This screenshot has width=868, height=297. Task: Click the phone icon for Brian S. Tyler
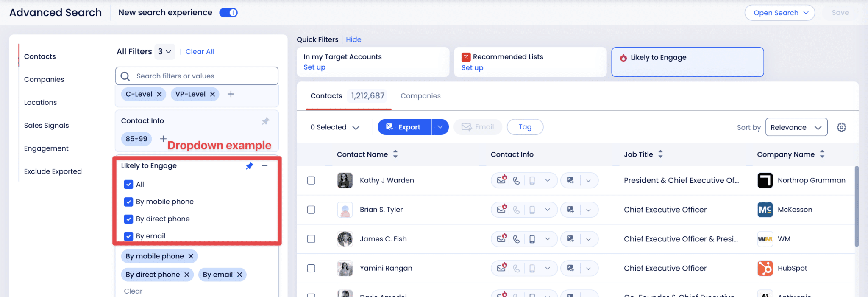[x=517, y=209]
